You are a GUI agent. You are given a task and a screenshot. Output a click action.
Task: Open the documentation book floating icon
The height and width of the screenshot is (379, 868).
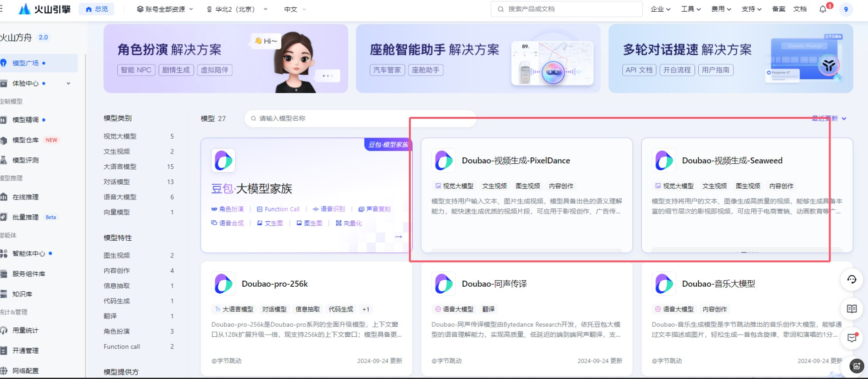[852, 309]
